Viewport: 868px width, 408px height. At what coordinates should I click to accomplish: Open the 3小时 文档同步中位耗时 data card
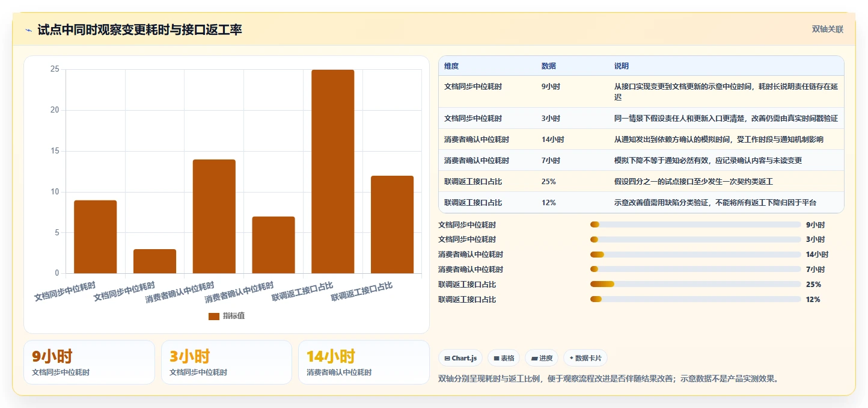(x=227, y=362)
